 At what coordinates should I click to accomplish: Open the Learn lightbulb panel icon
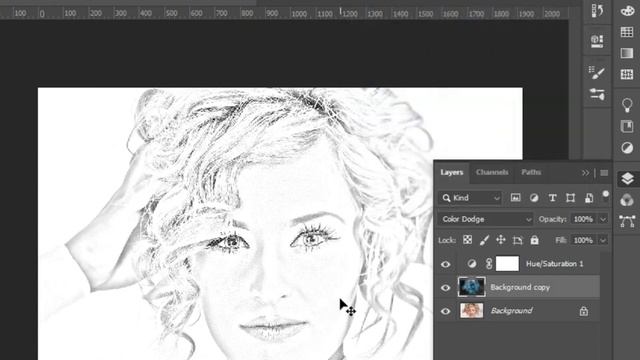[627, 105]
